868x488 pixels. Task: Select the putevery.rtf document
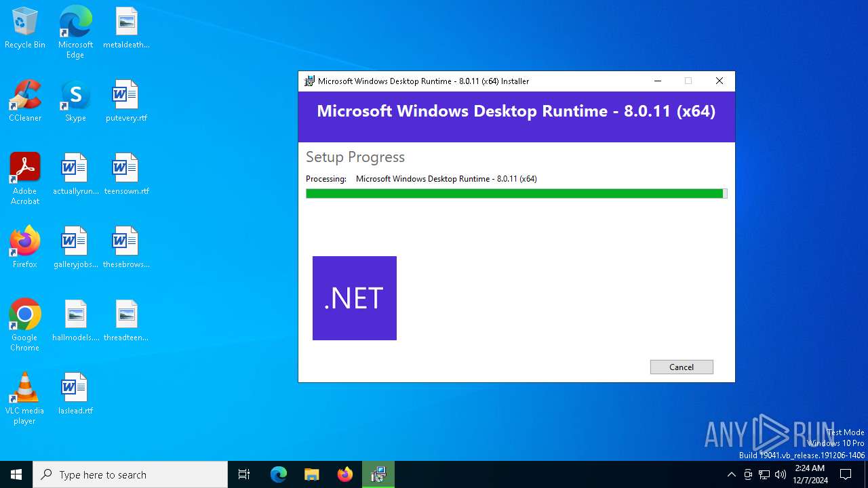coord(126,101)
